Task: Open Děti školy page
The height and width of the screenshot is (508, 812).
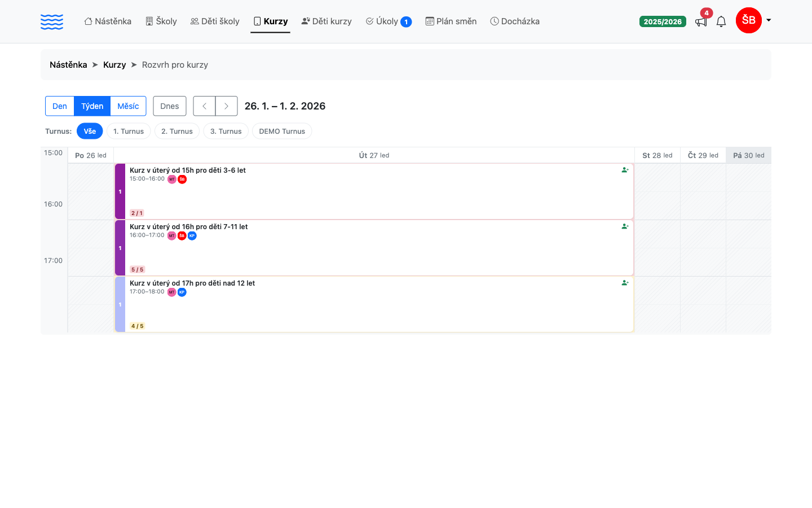Action: click(215, 21)
